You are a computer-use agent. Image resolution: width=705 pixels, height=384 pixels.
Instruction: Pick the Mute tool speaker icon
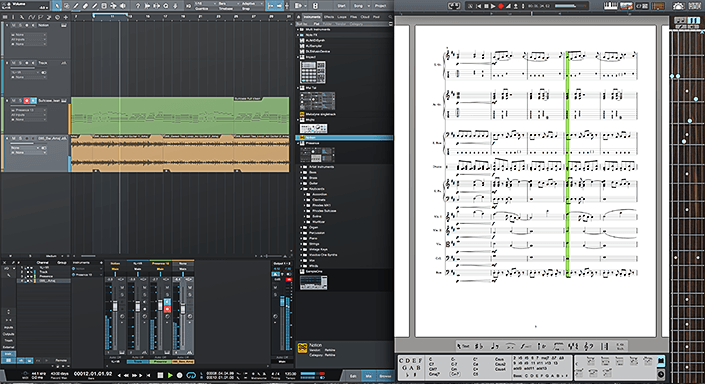[x=123, y=6]
